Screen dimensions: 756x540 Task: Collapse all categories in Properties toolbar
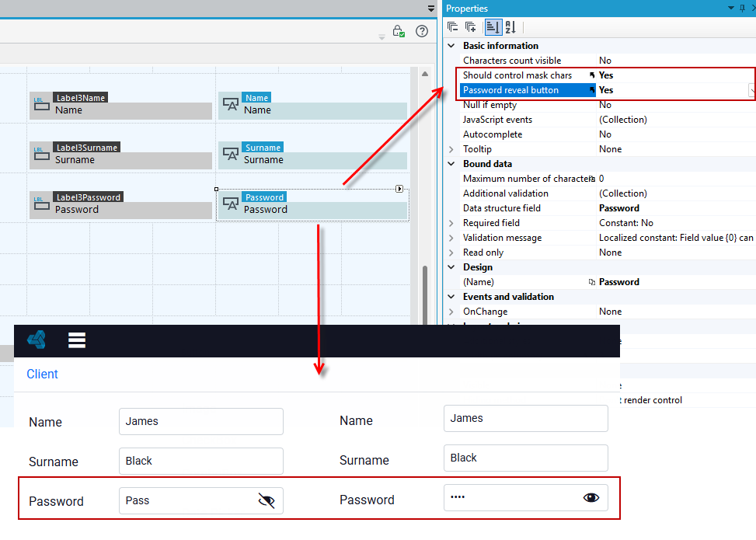click(x=452, y=27)
